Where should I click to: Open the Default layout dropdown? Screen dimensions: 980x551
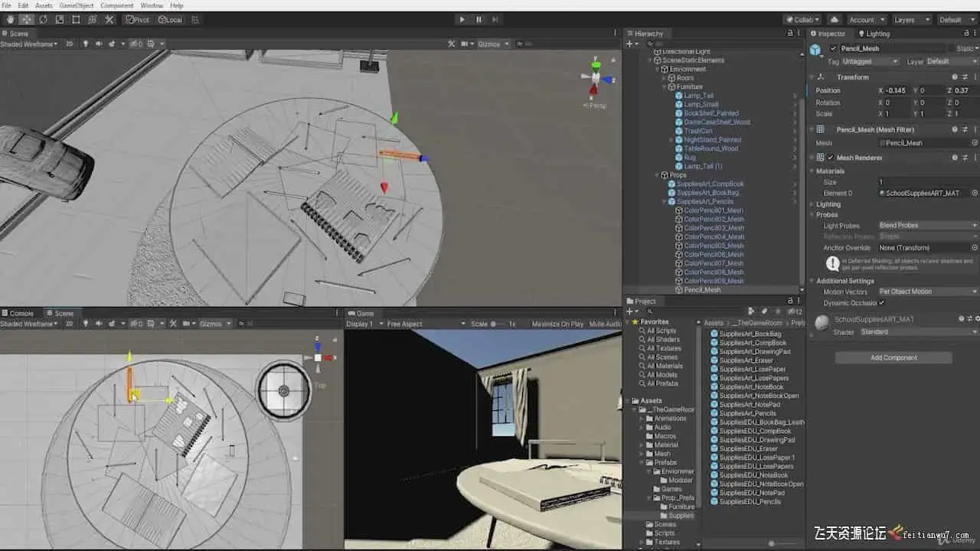955,19
